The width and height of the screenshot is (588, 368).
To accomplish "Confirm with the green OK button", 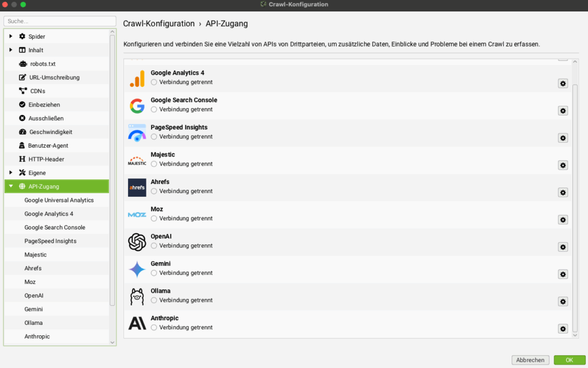I will click(x=569, y=360).
